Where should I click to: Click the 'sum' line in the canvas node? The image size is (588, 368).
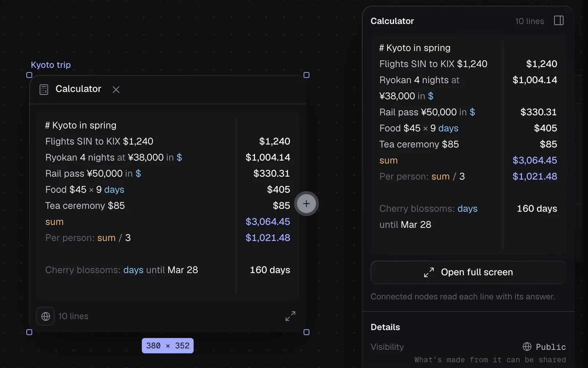(x=54, y=222)
